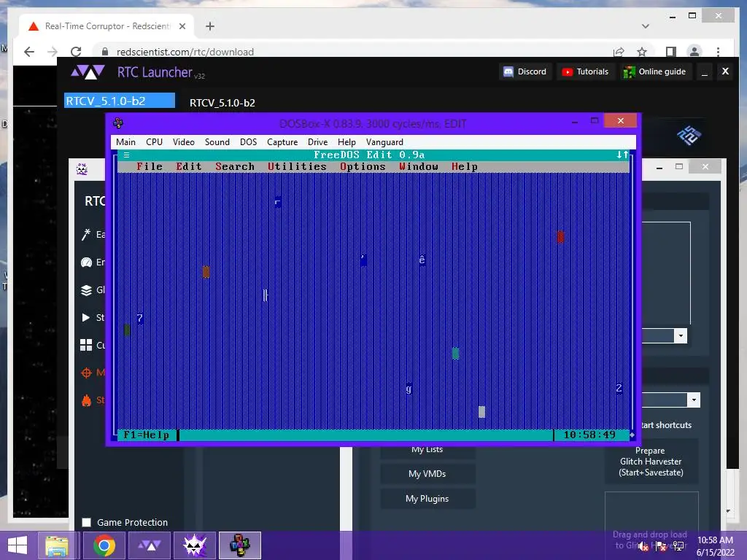Viewport: 747px width, 560px height.
Task: Open the Discord link in RTC Launcher
Action: tap(525, 71)
